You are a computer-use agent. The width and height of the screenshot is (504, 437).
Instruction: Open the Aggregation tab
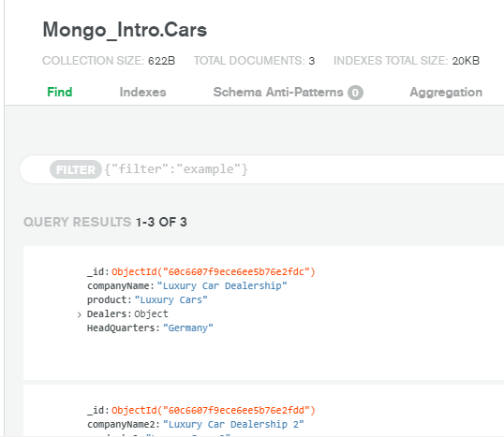(x=446, y=92)
